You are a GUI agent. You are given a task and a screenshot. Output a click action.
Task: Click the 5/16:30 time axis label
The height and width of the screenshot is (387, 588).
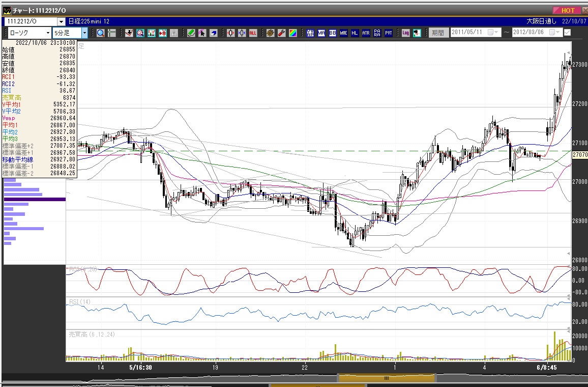tap(140, 367)
